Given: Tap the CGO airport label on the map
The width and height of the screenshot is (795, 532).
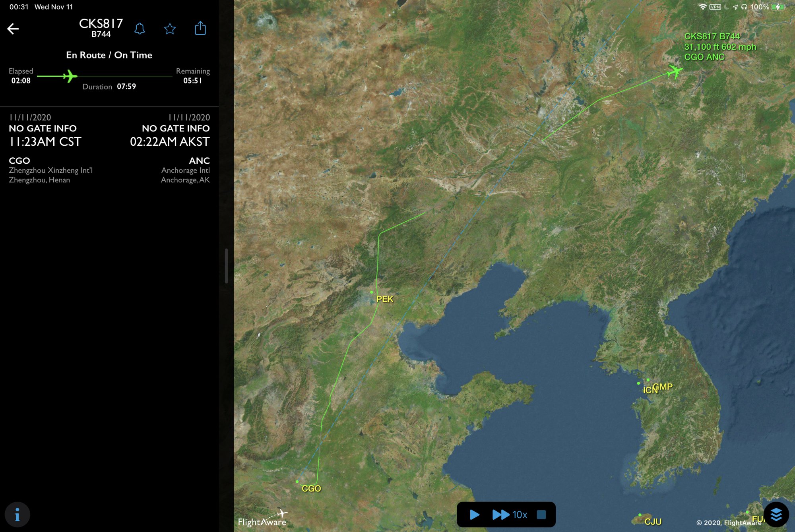Looking at the screenshot, I should point(311,488).
